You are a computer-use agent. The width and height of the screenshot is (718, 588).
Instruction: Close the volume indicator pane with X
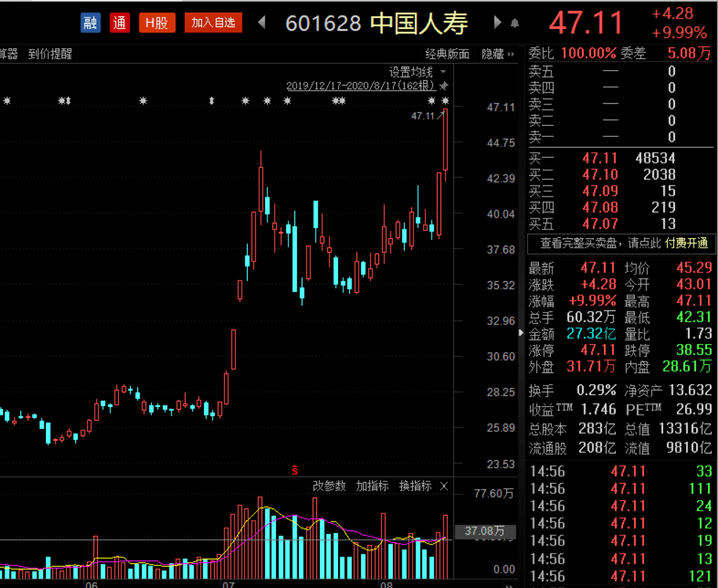pyautogui.click(x=443, y=486)
